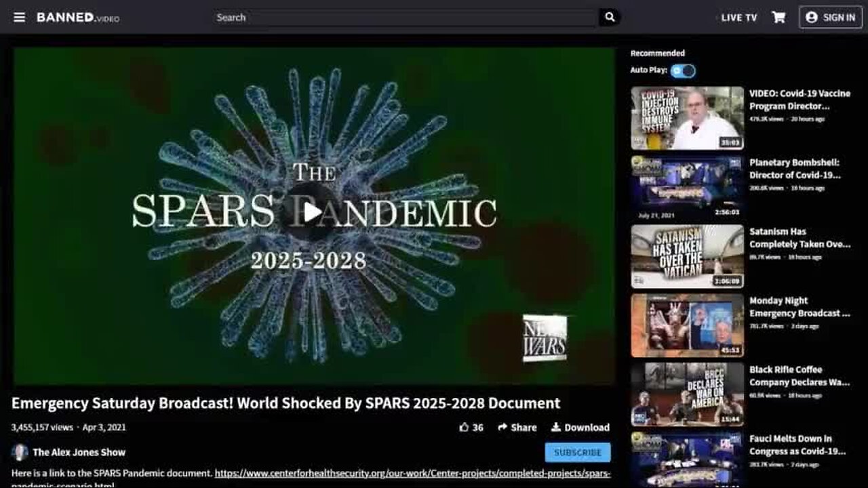Open Planetary Bombshell video thumbnail
Viewport: 868px width, 488px height.
687,187
